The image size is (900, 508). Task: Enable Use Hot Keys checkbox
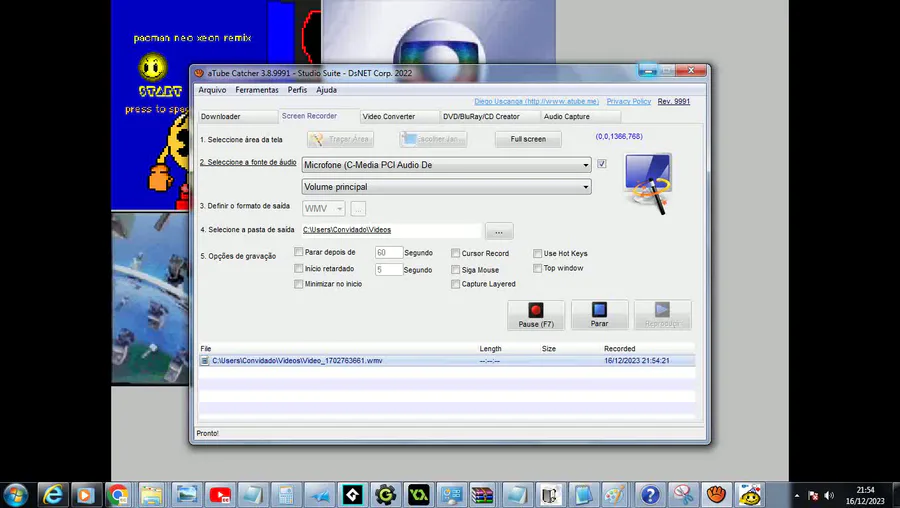537,253
